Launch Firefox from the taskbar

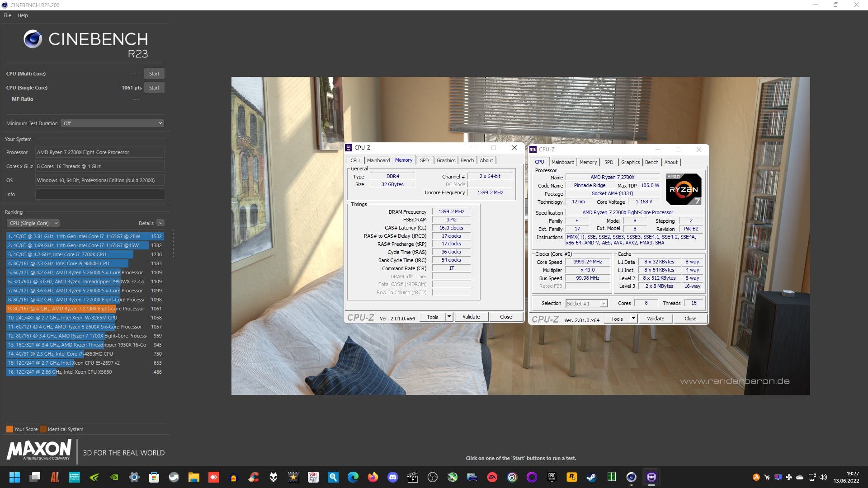[373, 477]
